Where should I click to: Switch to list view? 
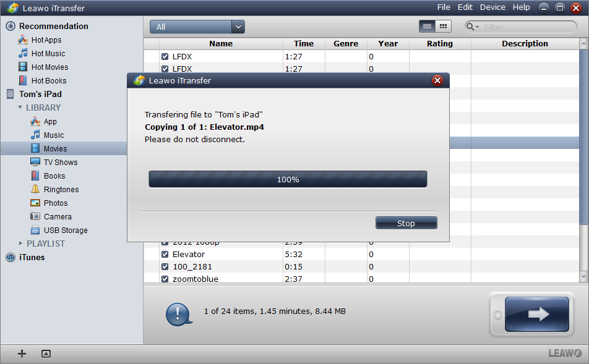427,27
